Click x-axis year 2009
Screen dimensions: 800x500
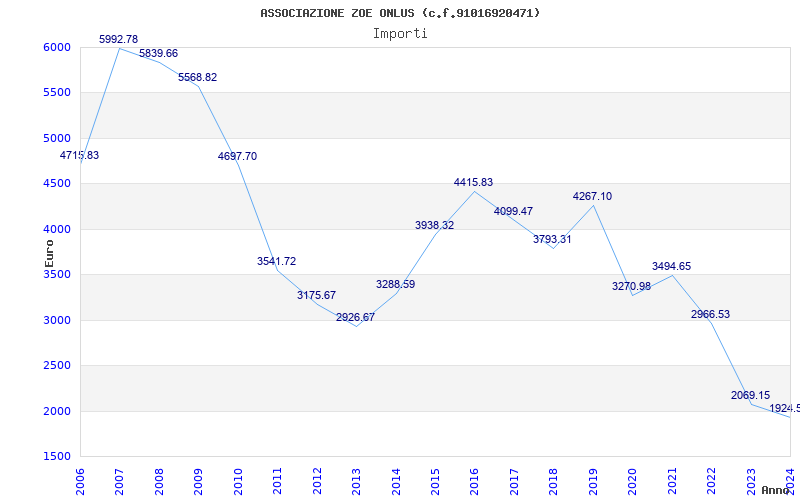pos(198,481)
